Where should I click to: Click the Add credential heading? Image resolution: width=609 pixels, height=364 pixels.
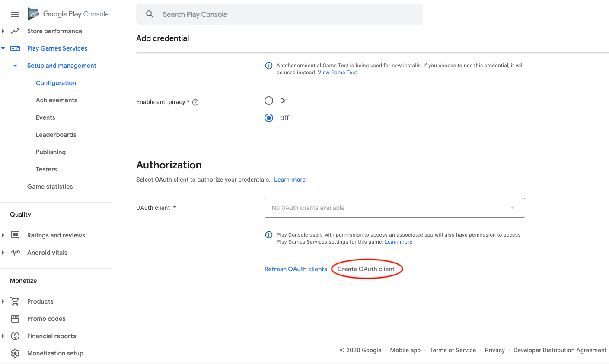point(163,38)
